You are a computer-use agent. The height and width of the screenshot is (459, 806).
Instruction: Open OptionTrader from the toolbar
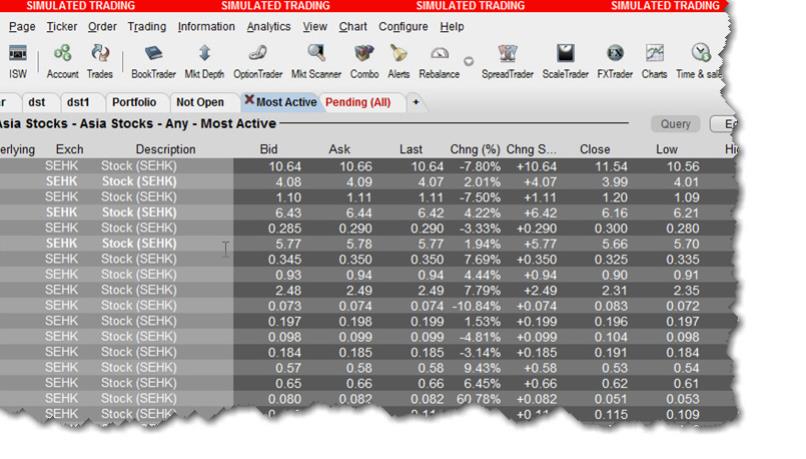(258, 59)
